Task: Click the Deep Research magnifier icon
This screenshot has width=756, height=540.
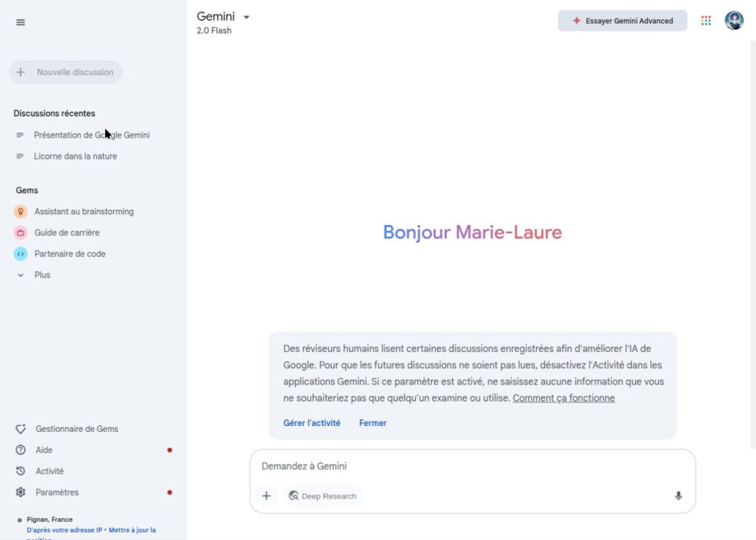Action: [294, 496]
